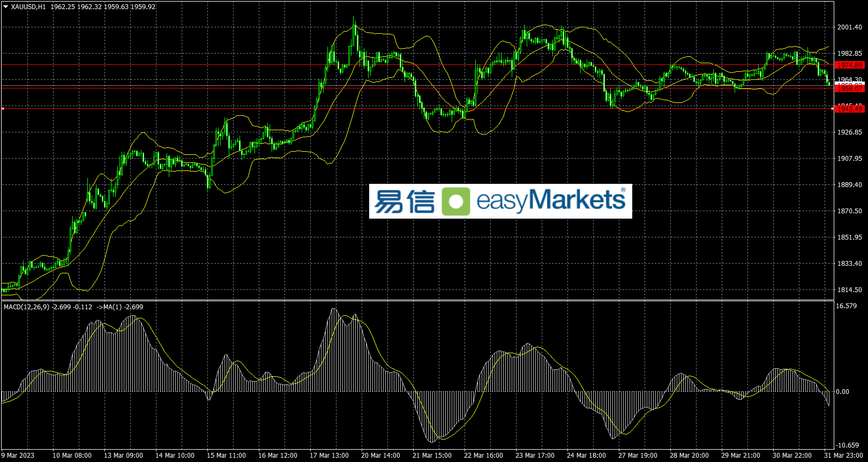Image resolution: width=868 pixels, height=462 pixels.
Task: Click the 1851.95 price axis label
Action: coord(850,237)
